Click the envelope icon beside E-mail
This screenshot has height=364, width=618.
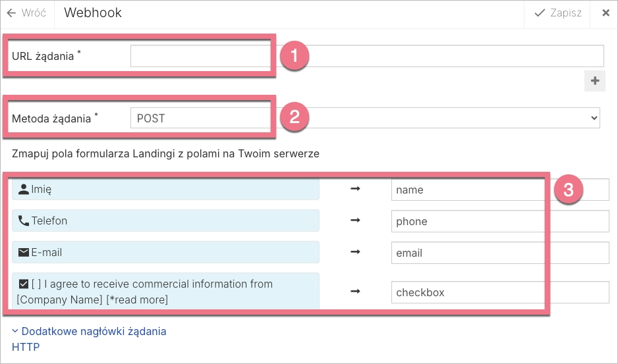pyautogui.click(x=24, y=253)
